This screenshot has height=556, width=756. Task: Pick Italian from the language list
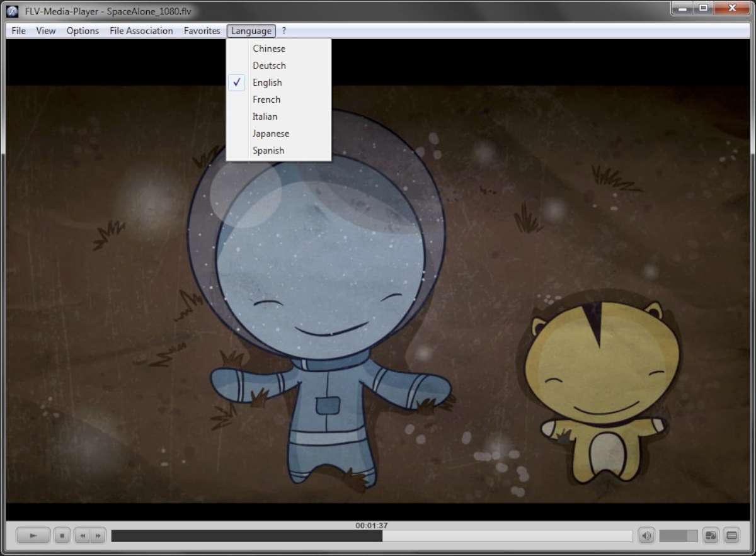[265, 116]
